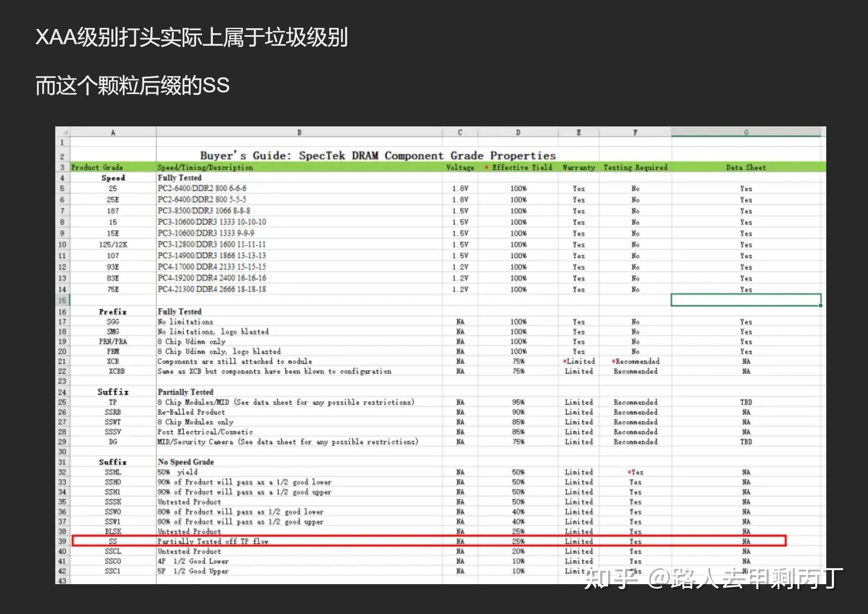Click the XCB prefix cell
Viewport: 868px width, 614px height.
(113, 361)
